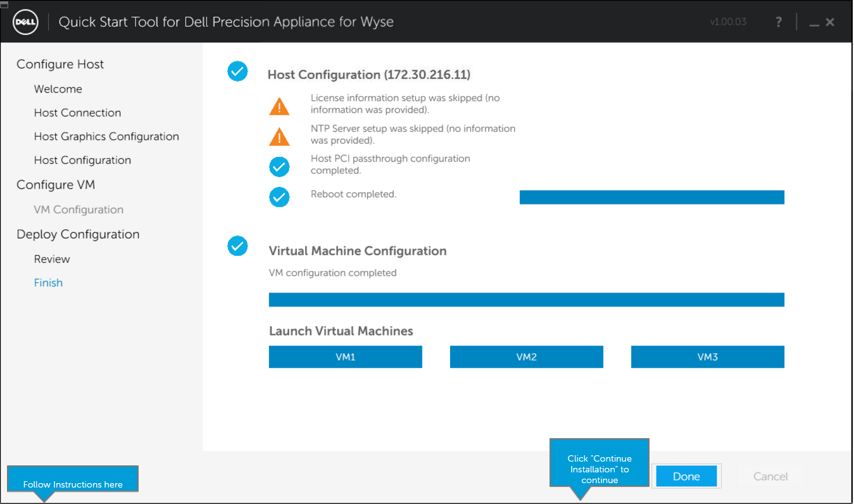
Task: Launch VM1 virtual machine
Action: click(345, 357)
